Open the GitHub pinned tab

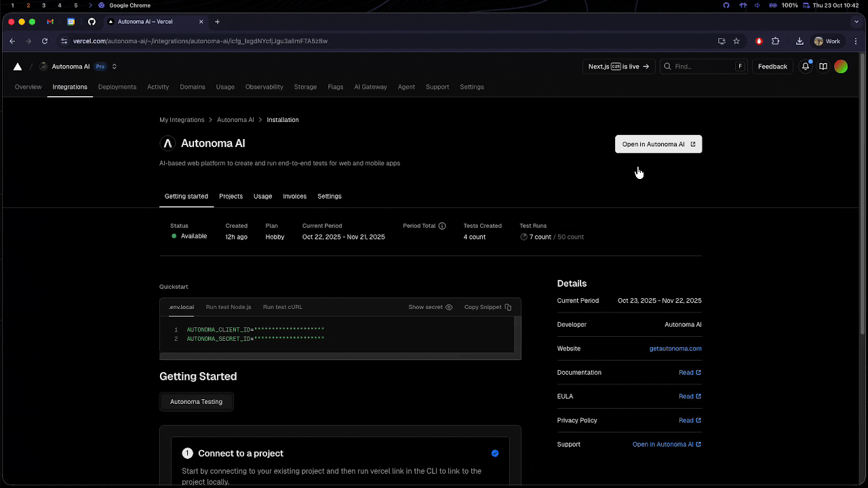click(92, 22)
